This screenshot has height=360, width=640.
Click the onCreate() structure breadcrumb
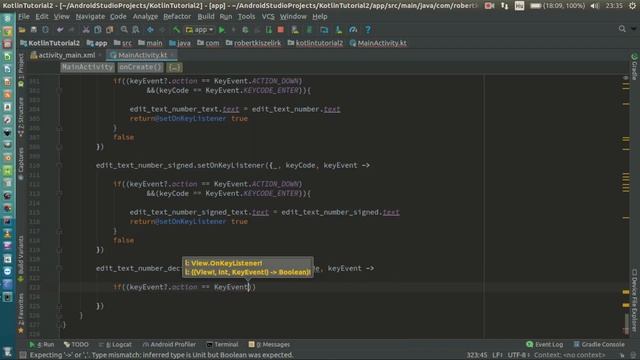tap(140, 67)
